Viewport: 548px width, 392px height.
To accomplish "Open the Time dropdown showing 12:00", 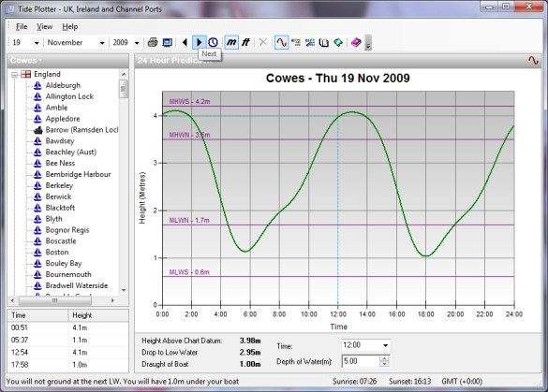I will (386, 345).
